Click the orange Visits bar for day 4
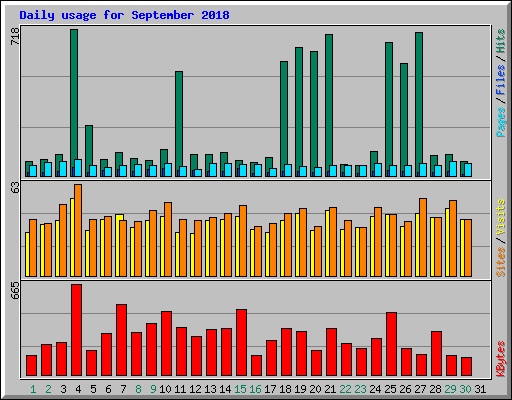This screenshot has width=512, height=400. (78, 230)
